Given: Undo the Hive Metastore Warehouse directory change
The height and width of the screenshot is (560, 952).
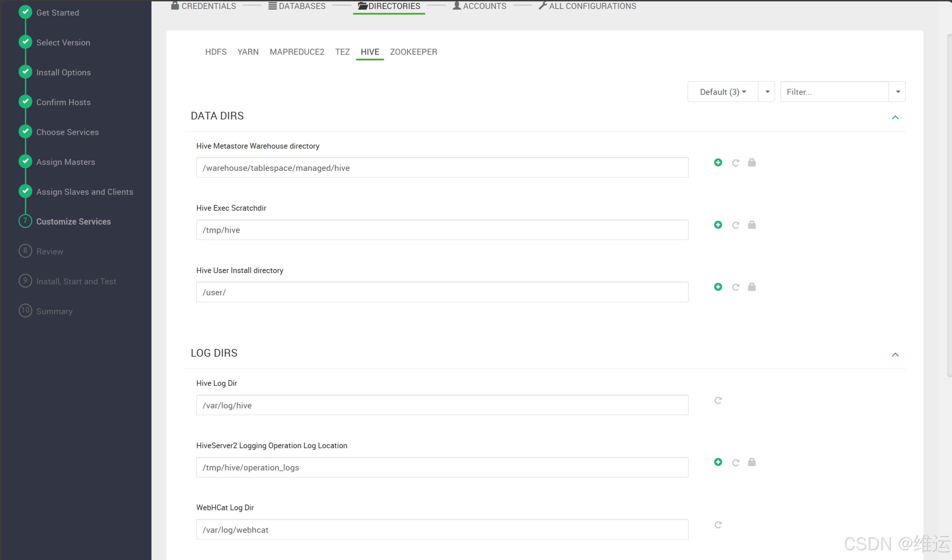Looking at the screenshot, I should [736, 162].
